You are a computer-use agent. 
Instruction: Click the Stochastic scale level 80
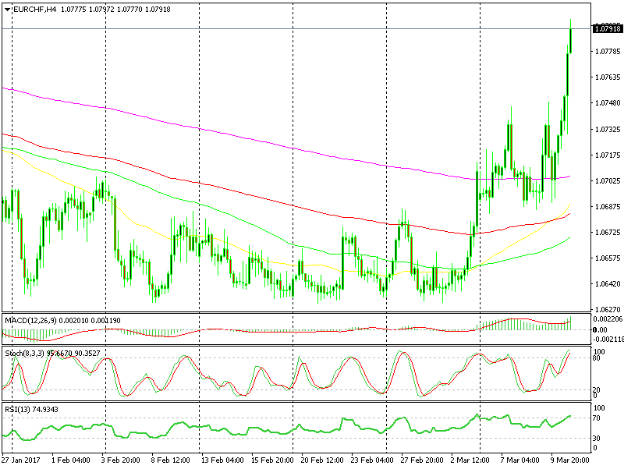click(598, 358)
